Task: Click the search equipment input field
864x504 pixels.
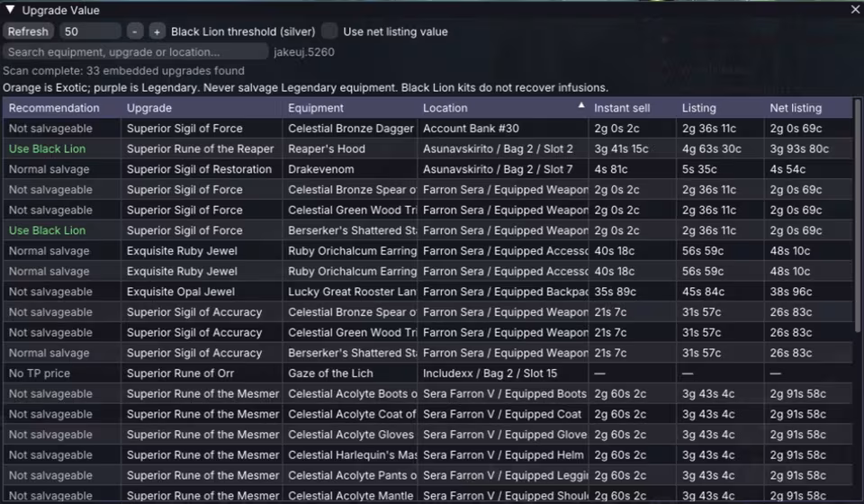Action: [x=136, y=52]
